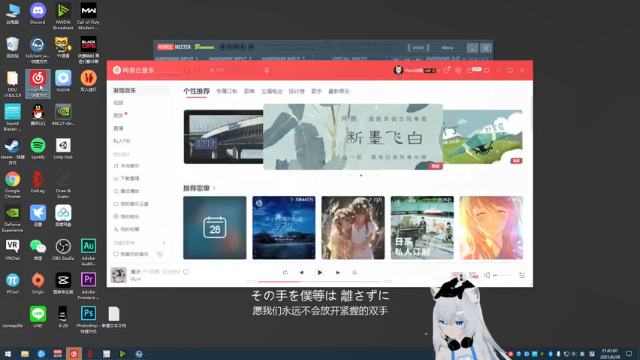Open messages mail icon in music header
Screen dimensions: 640x360
(x=470, y=70)
